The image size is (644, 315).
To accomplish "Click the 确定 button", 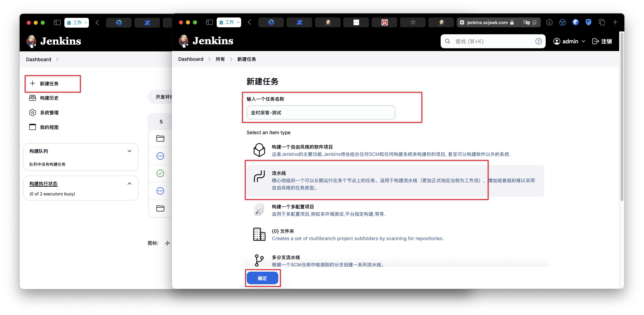I will point(262,278).
